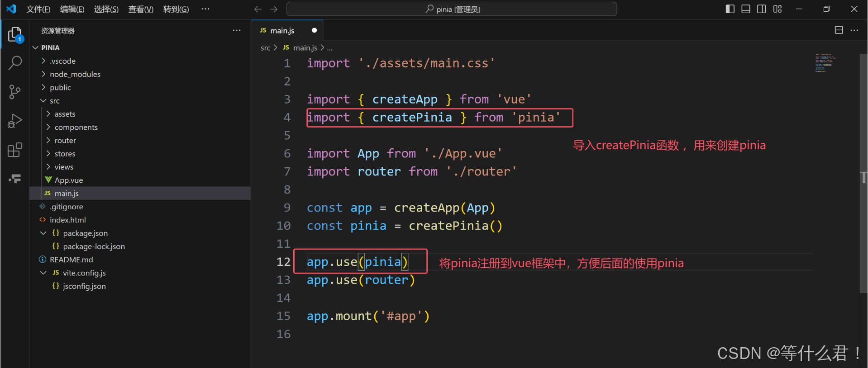Expand the router folder
Screen dimensions: 868x368
(48, 140)
